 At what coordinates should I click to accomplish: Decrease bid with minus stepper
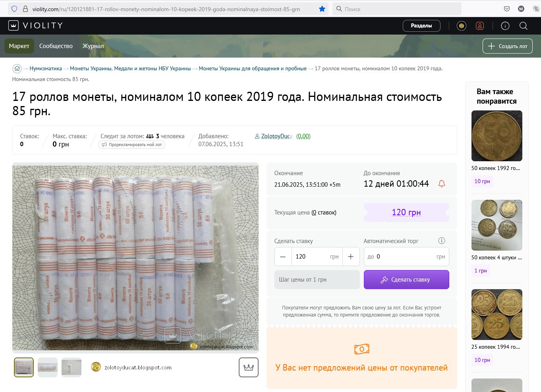click(x=283, y=257)
